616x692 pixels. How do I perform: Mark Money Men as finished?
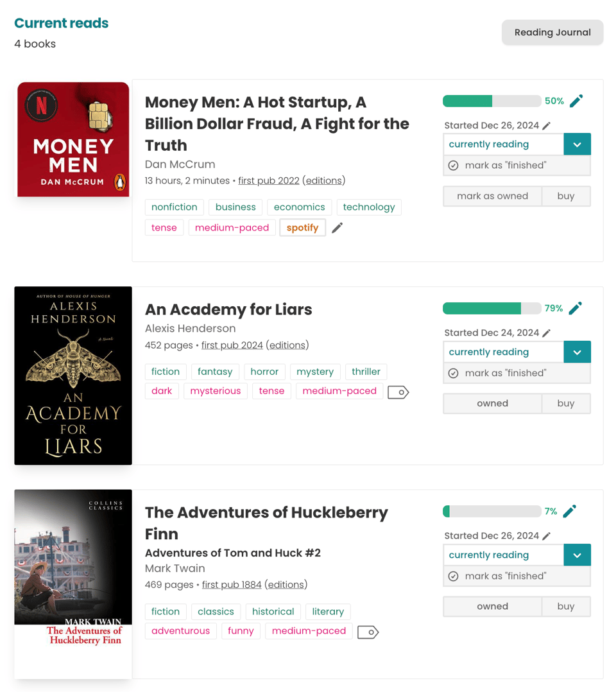pyautogui.click(x=506, y=166)
